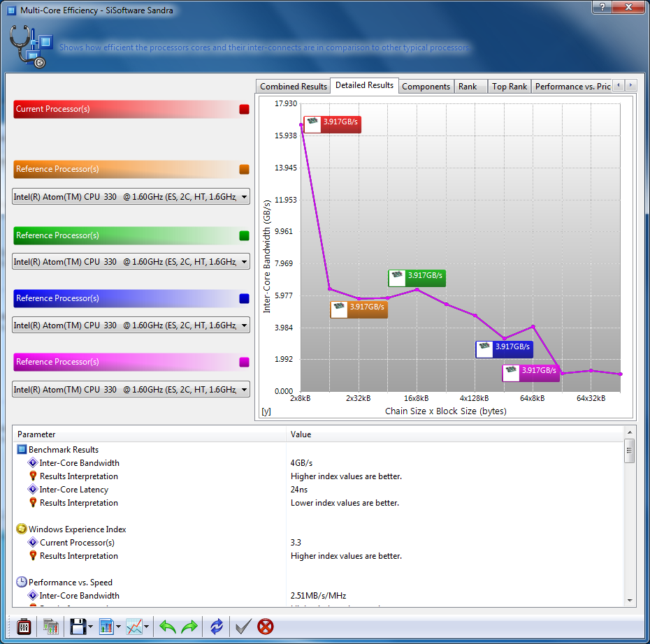Click the results list scroll-up arrow
The width and height of the screenshot is (650, 644).
coord(629,432)
